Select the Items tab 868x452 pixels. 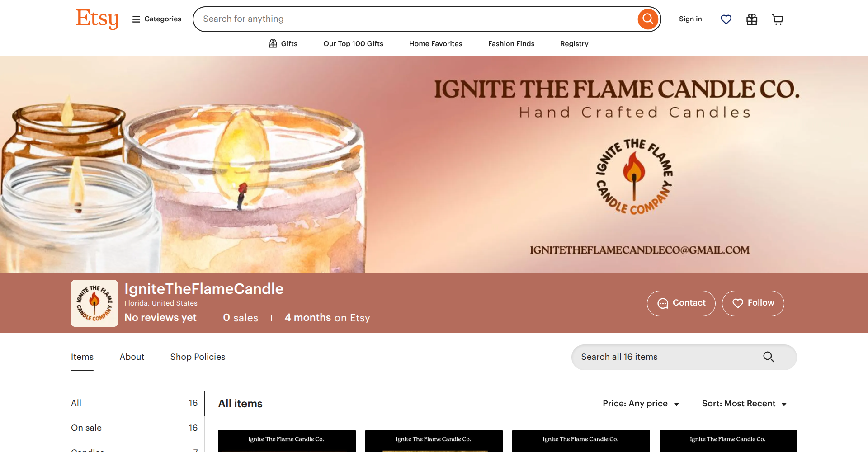click(82, 357)
